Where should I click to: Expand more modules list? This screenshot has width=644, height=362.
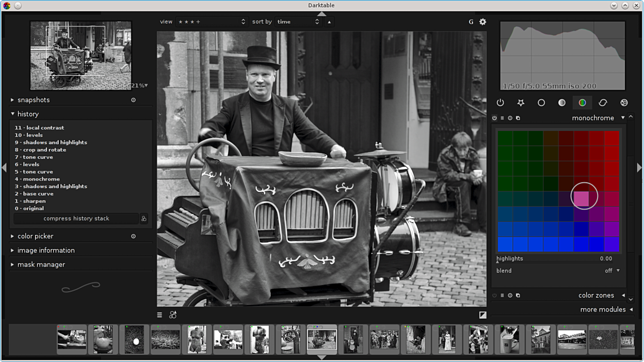tap(603, 309)
